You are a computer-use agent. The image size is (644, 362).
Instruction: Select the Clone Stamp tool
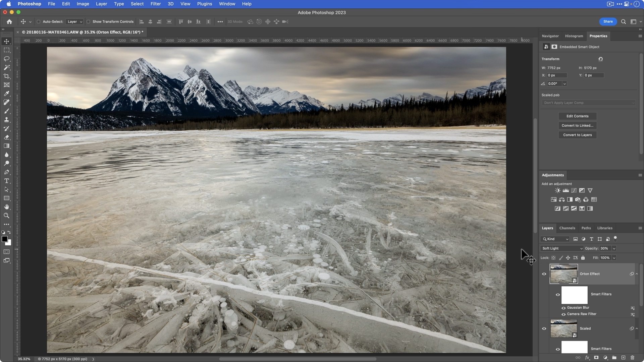6,120
